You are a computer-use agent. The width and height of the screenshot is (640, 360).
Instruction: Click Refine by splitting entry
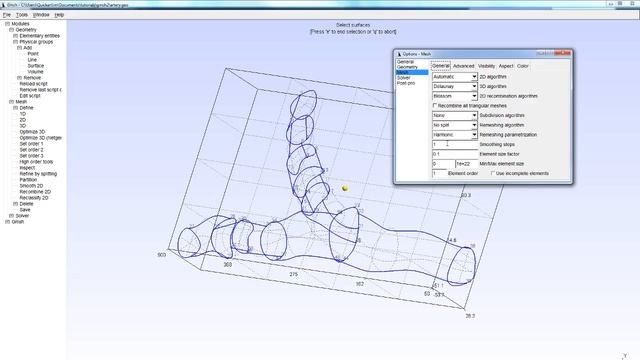[38, 173]
